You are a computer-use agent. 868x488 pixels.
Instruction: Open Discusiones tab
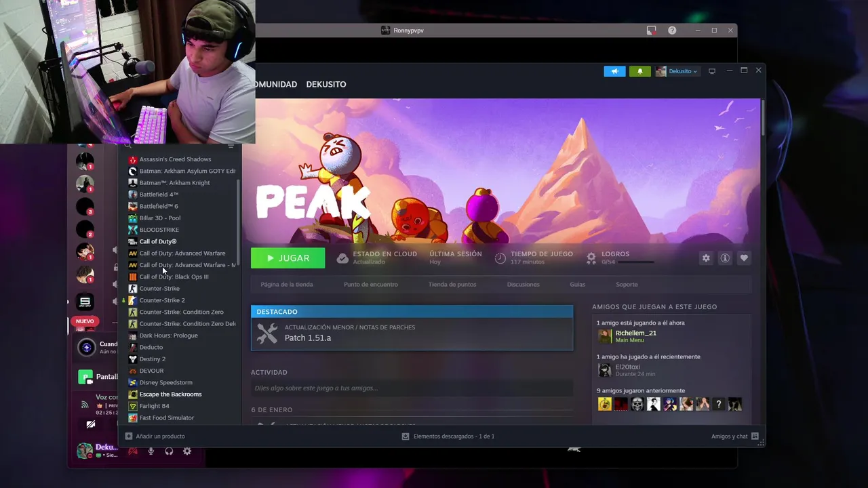tap(524, 285)
